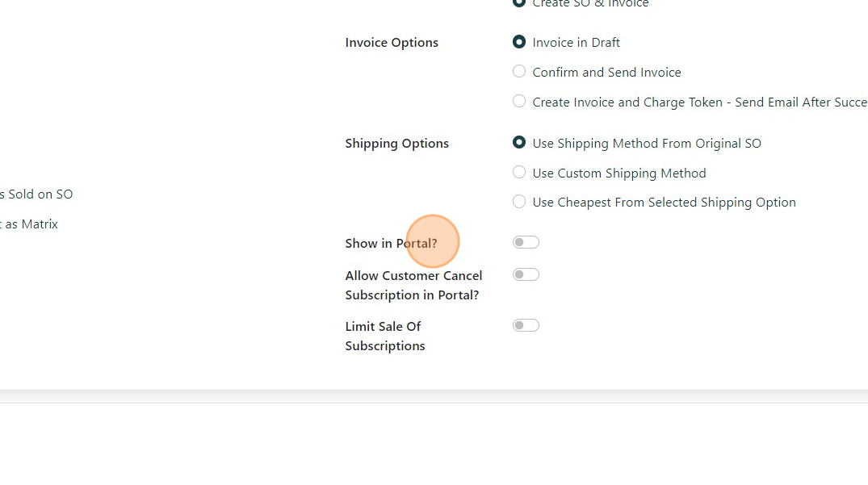The image size is (868, 485).
Task: Click the "Confirm and Send Invoice" label text
Action: (x=606, y=73)
